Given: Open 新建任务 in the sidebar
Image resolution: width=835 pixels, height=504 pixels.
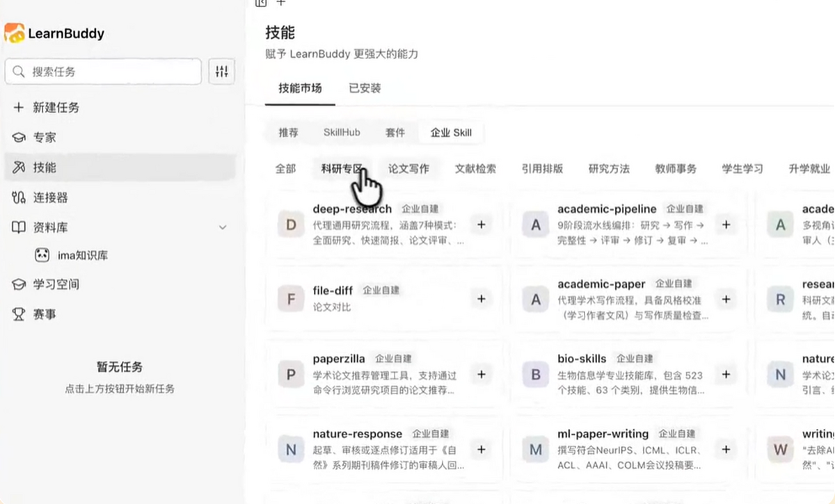Looking at the screenshot, I should click(120, 108).
